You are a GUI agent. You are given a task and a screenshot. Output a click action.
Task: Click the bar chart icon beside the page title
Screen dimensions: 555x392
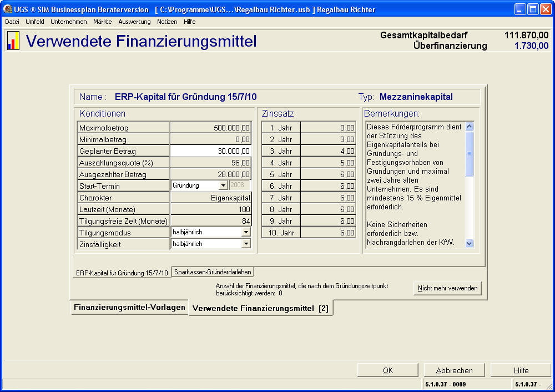coord(13,41)
